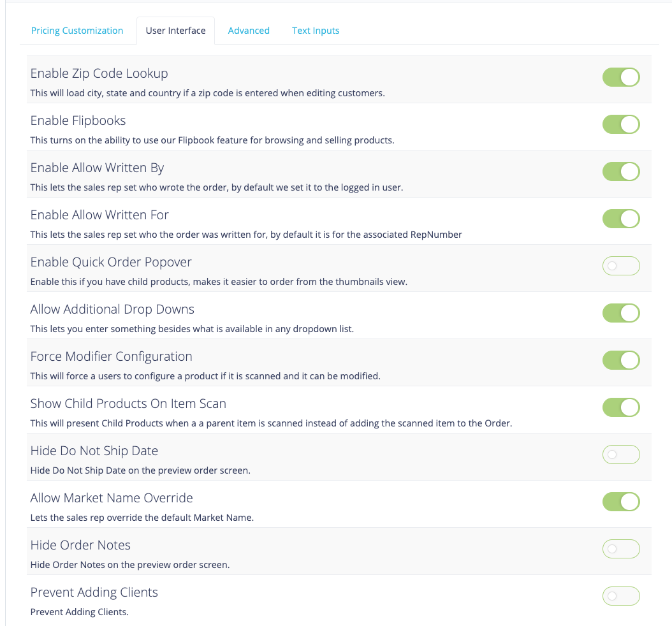Toggle Enable Allow Written By off
Screen dimensions: 672x626
(x=621, y=171)
